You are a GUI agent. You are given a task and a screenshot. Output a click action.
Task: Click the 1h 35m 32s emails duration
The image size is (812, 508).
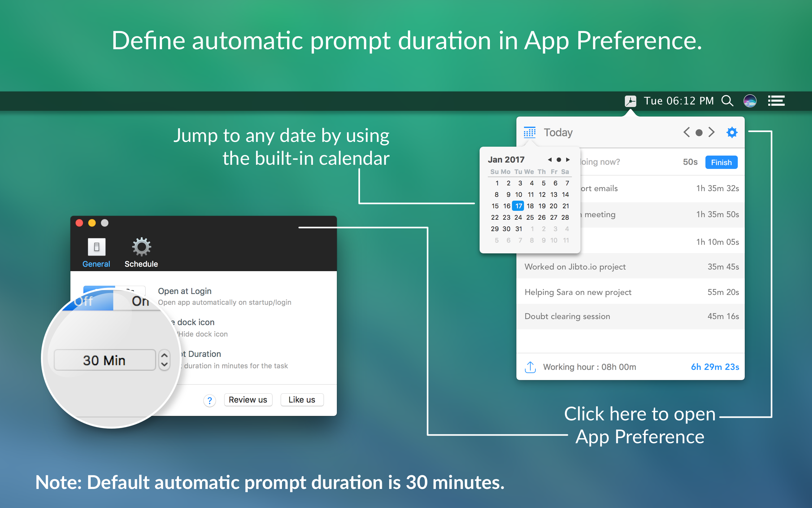[x=717, y=189]
